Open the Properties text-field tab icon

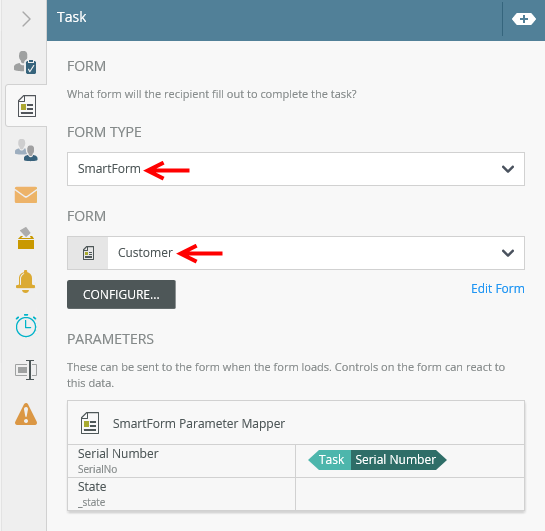coord(26,370)
